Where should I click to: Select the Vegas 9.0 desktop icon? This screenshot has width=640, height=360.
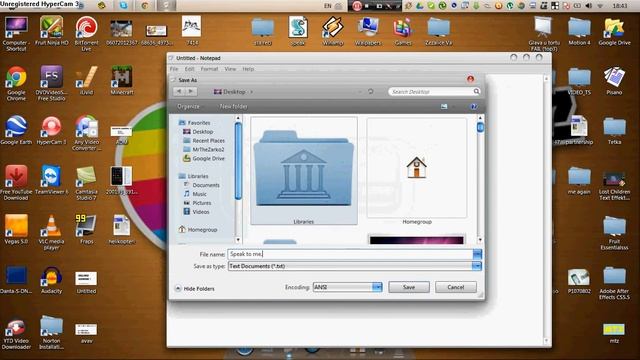click(16, 229)
